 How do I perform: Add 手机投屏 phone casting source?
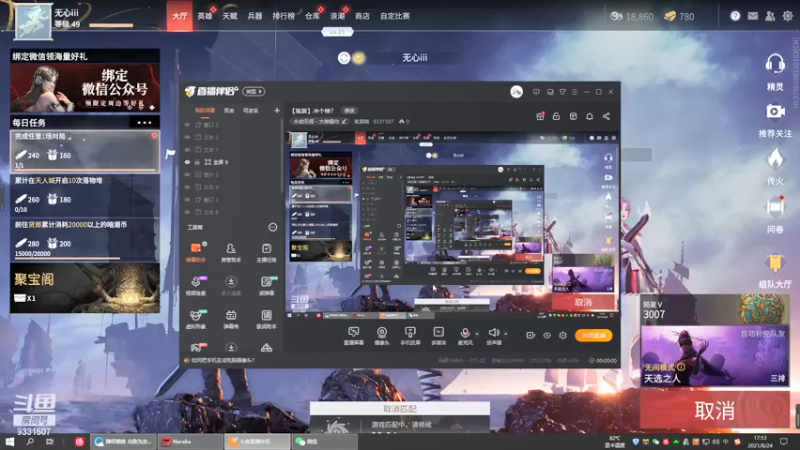410,336
